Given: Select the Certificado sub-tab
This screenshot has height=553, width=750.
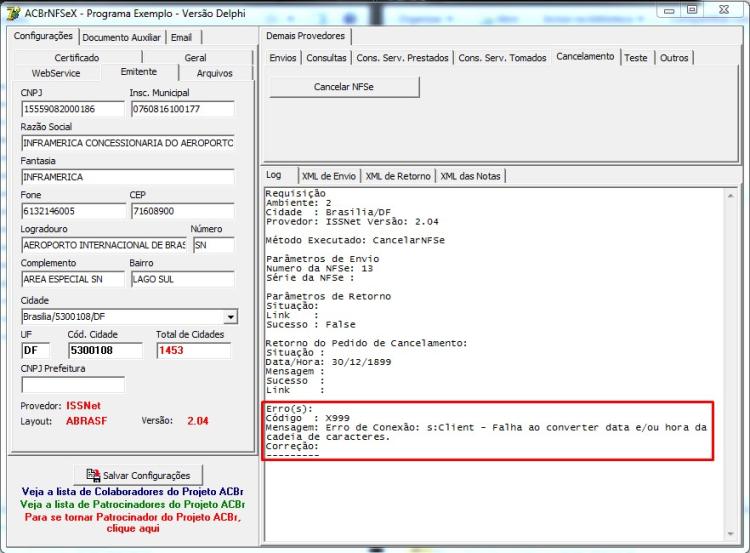Looking at the screenshot, I should point(77,57).
